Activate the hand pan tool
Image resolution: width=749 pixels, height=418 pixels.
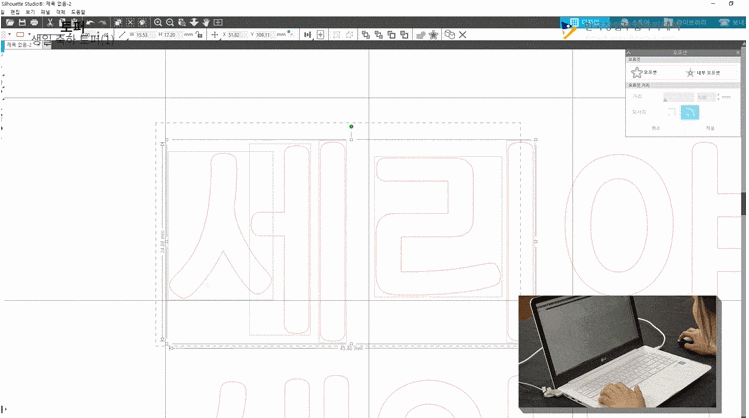click(206, 22)
